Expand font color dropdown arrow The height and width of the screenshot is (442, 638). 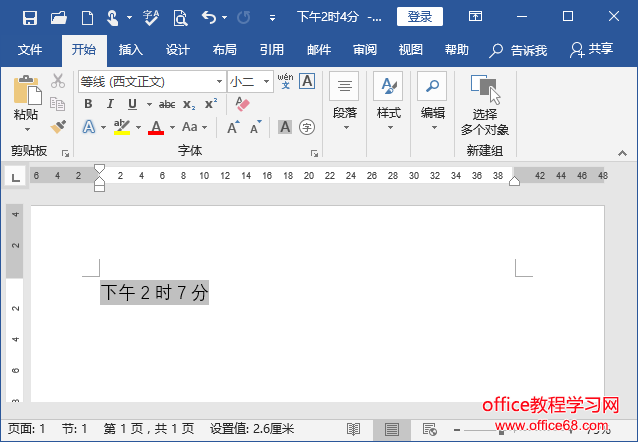[x=173, y=127]
